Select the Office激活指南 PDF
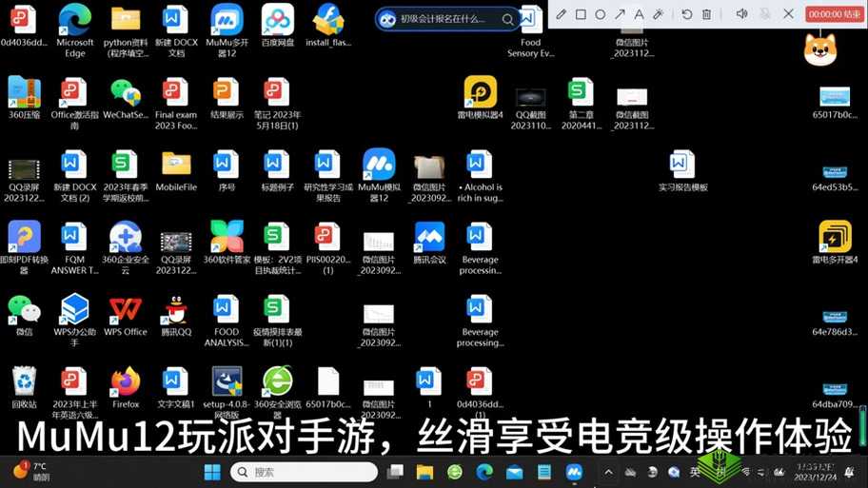The image size is (868, 488). tap(75, 104)
